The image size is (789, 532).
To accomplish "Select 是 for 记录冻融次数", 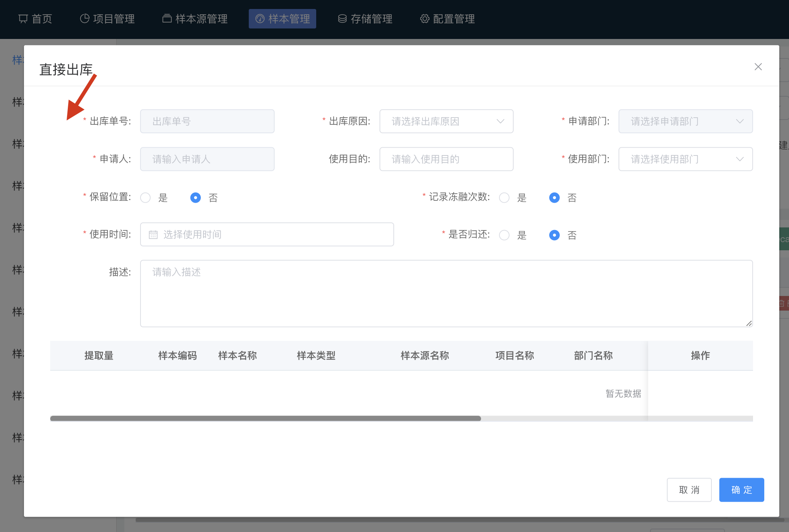I will 504,198.
